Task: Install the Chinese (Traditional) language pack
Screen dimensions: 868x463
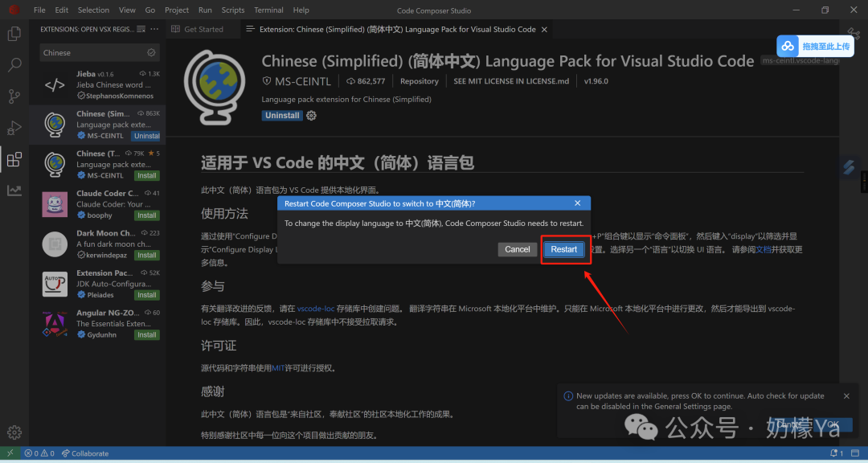Action: coord(147,175)
